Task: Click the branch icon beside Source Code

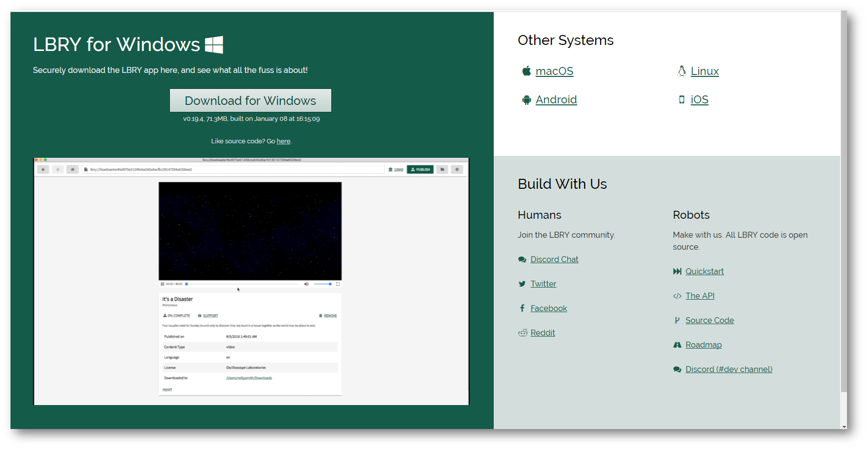Action: 677,320
